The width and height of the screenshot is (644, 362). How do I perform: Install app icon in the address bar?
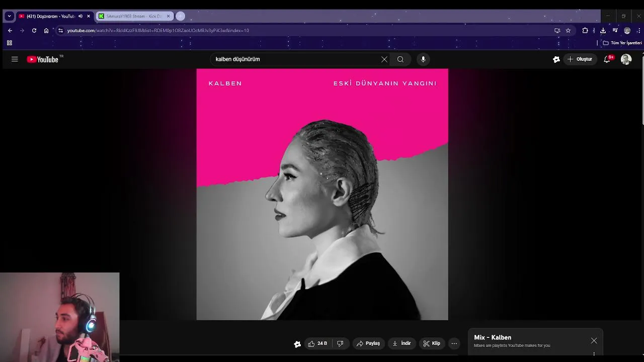(x=557, y=31)
